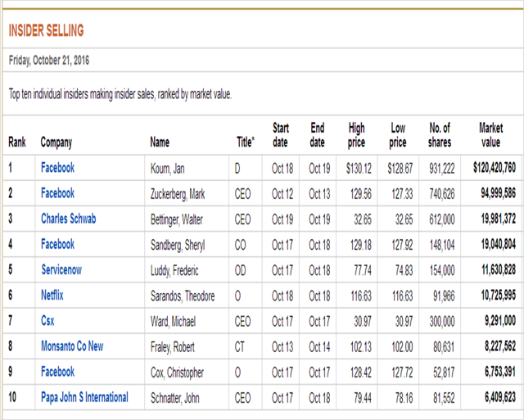This screenshot has width=524, height=420.
Task: Click the Company column header
Action: click(56, 142)
